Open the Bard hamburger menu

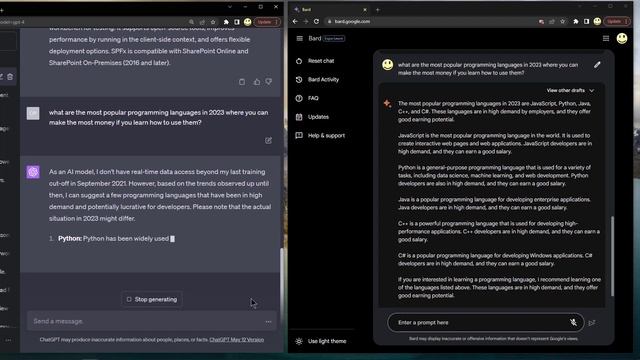(300, 38)
